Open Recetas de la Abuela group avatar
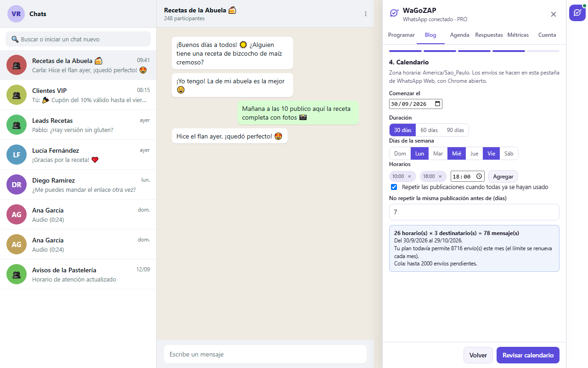The image size is (588, 368). point(17,65)
